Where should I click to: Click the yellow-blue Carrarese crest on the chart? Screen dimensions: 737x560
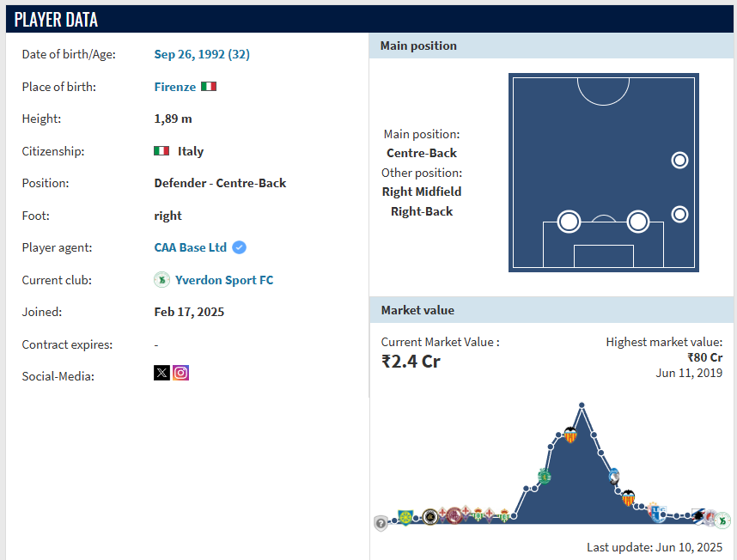tap(405, 517)
